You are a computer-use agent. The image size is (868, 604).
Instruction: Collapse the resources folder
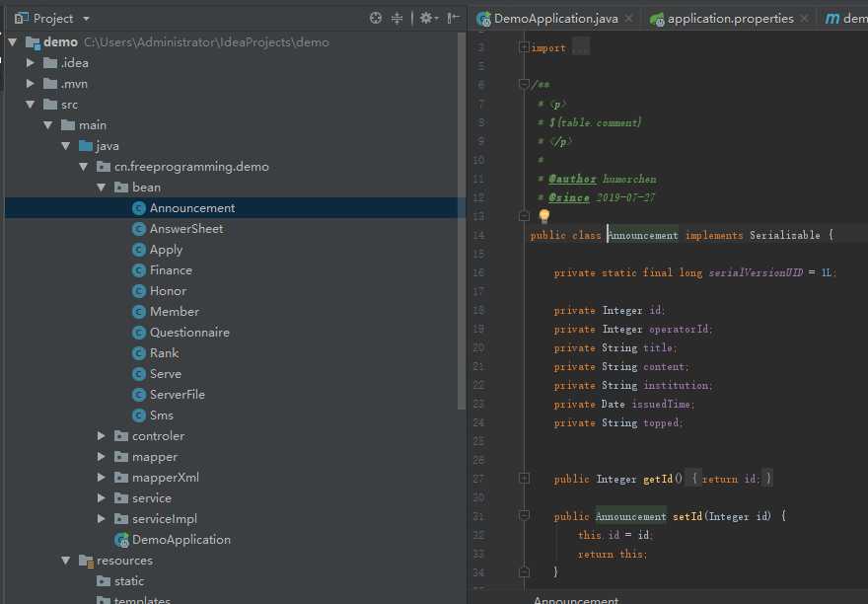click(66, 561)
